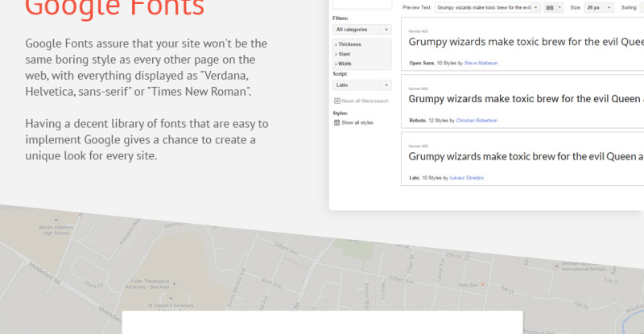Click the Filters: label
The height and width of the screenshot is (334, 644).
click(340, 19)
